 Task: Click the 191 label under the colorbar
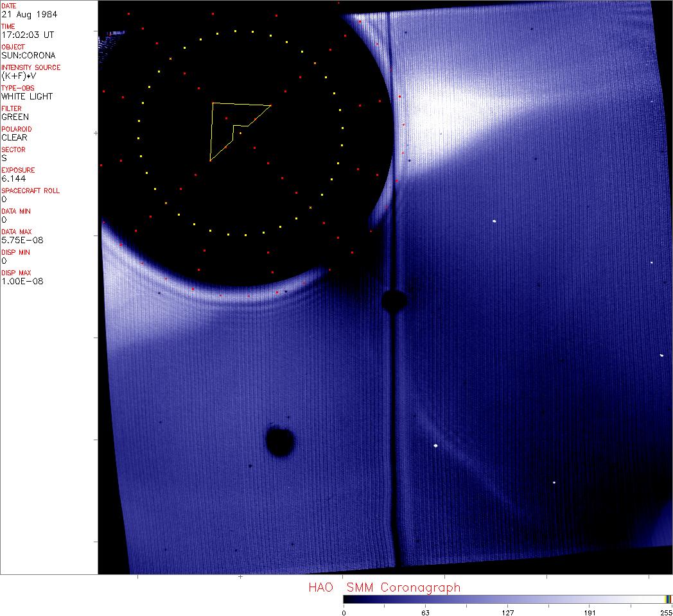tap(590, 612)
